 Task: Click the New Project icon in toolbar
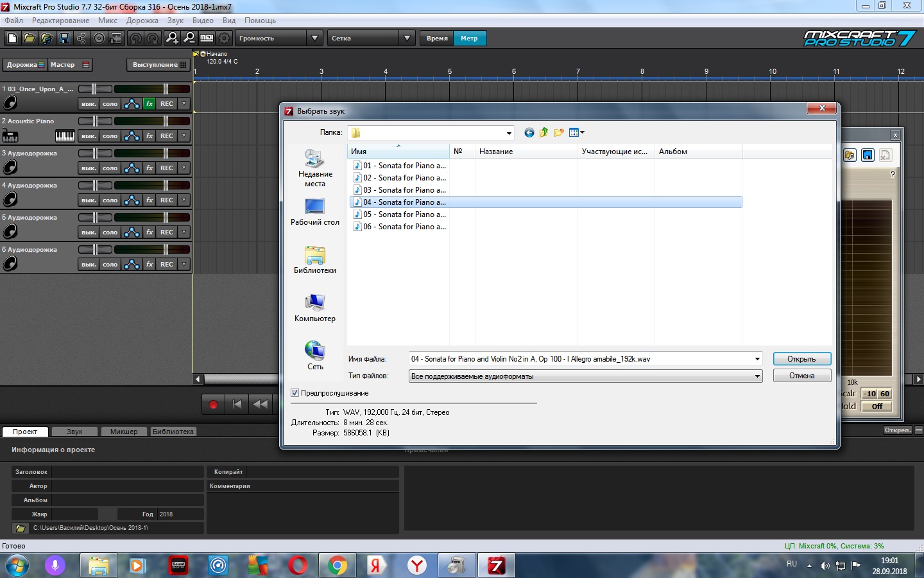tap(12, 39)
